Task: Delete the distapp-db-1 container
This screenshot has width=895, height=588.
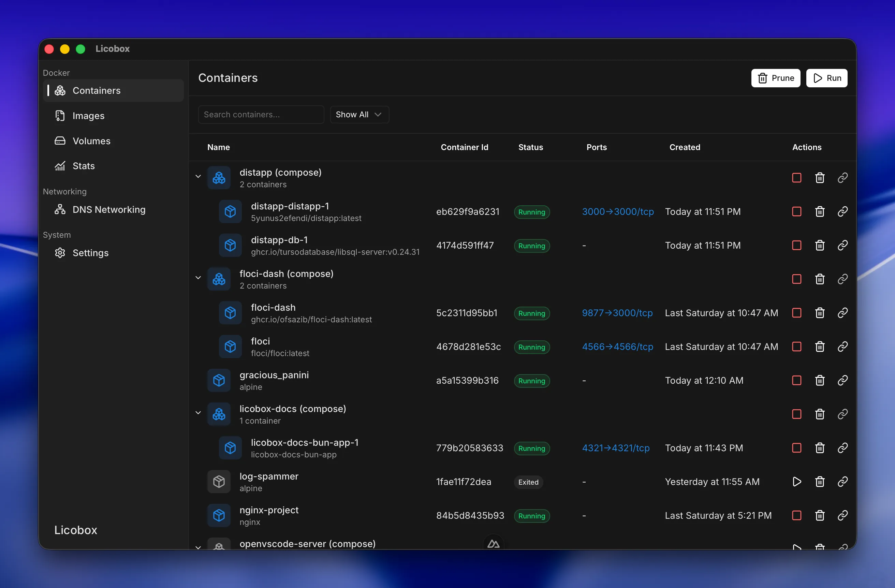Action: pos(820,246)
